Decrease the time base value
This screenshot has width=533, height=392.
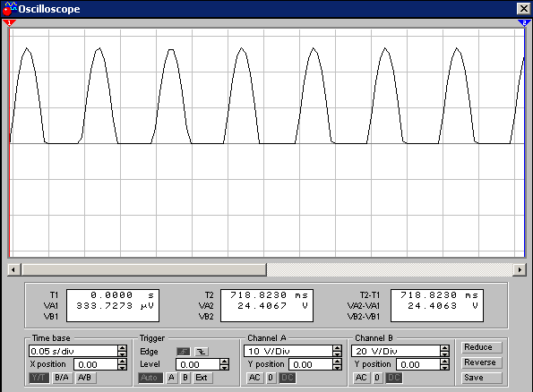(123, 354)
